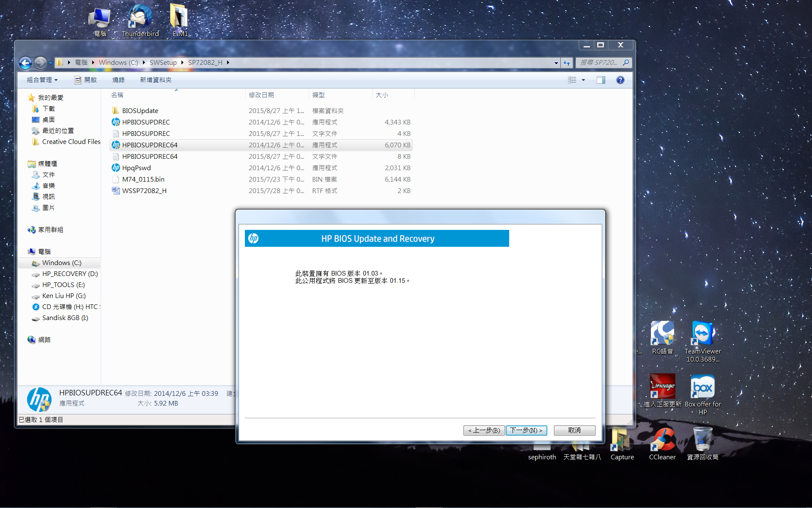Open the 資源回收筒 recycle bin

click(x=702, y=444)
